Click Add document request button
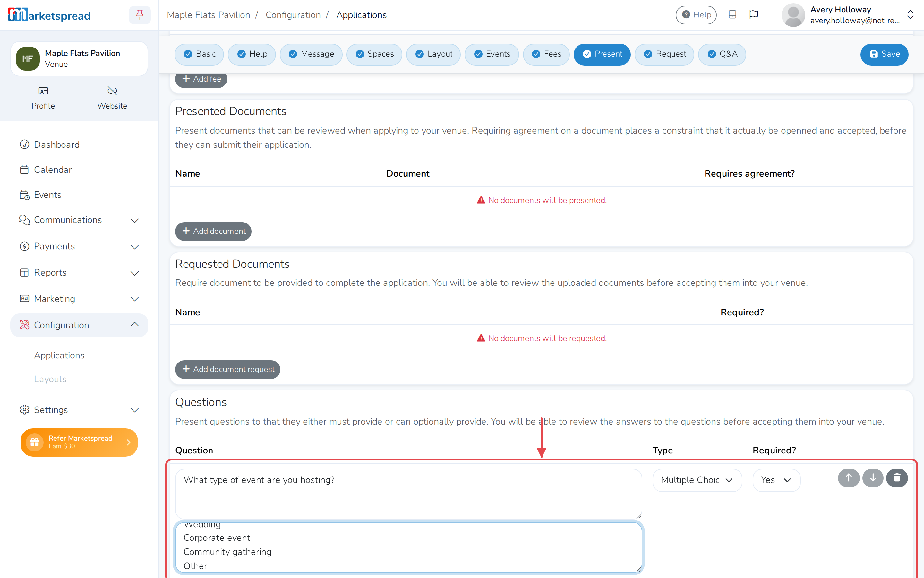 point(227,369)
